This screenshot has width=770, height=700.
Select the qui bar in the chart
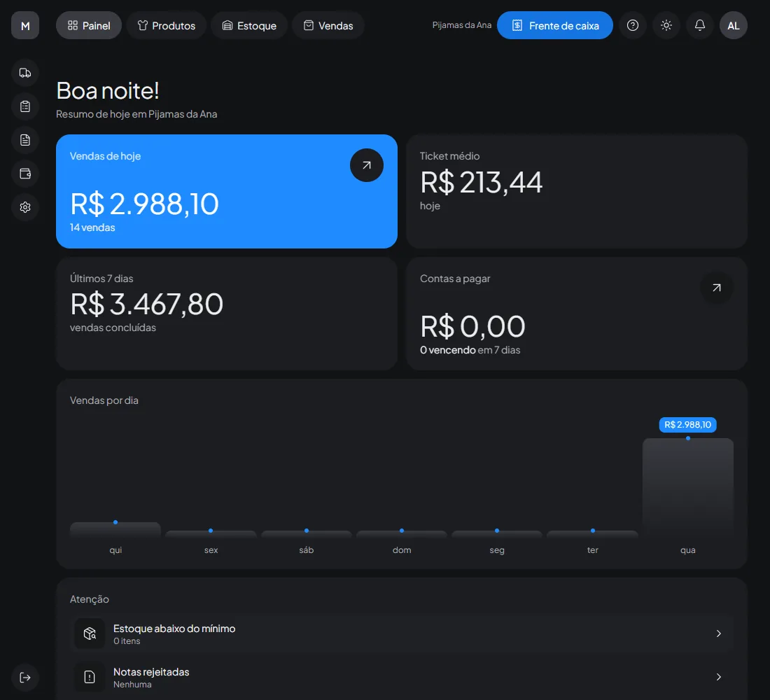pyautogui.click(x=115, y=529)
